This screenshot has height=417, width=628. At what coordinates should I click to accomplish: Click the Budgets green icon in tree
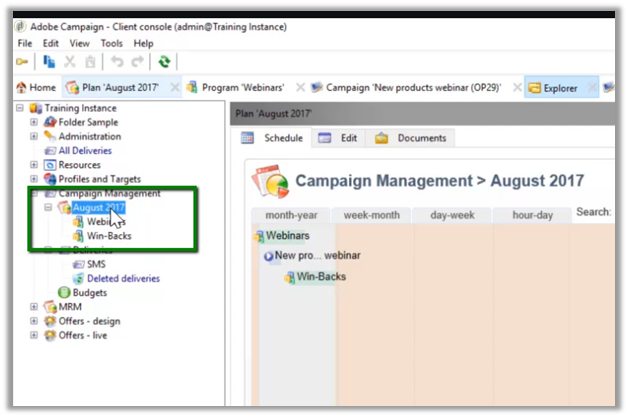[x=63, y=292]
